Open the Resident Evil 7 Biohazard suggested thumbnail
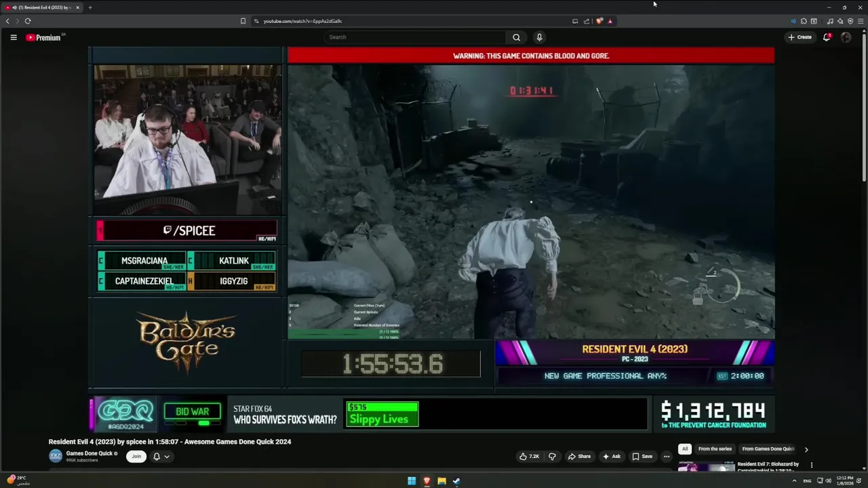The image size is (868, 488). click(706, 467)
